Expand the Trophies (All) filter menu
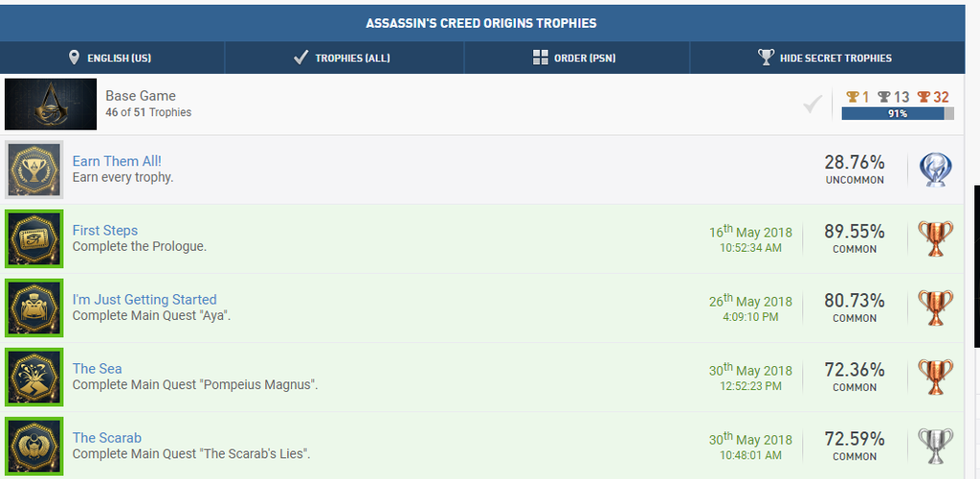Image resolution: width=980 pixels, height=479 pixels. pos(345,58)
